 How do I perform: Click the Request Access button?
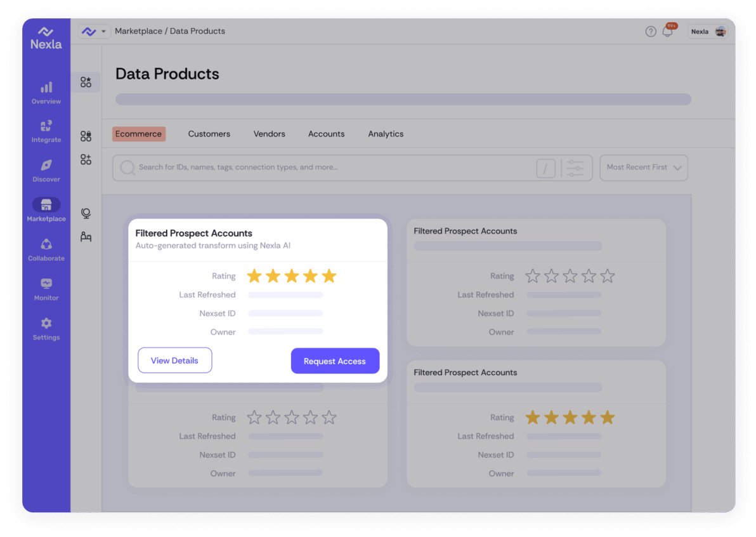coord(335,361)
